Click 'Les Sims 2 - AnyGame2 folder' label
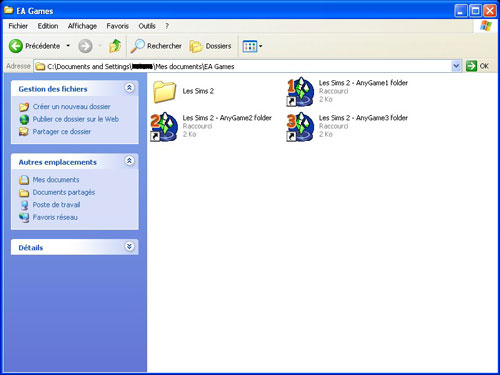This screenshot has height=375, width=500. 227,118
